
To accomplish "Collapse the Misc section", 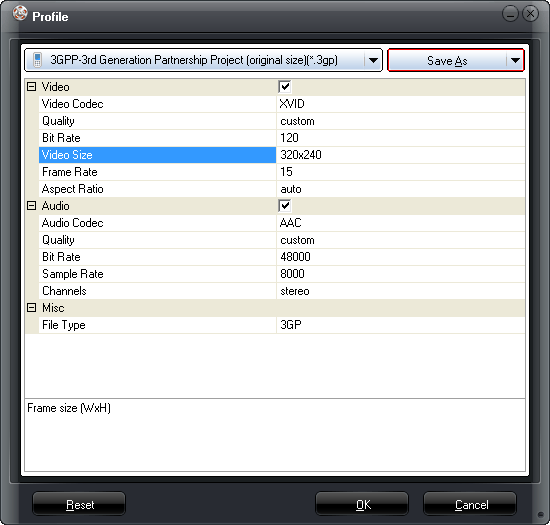I will point(32,308).
